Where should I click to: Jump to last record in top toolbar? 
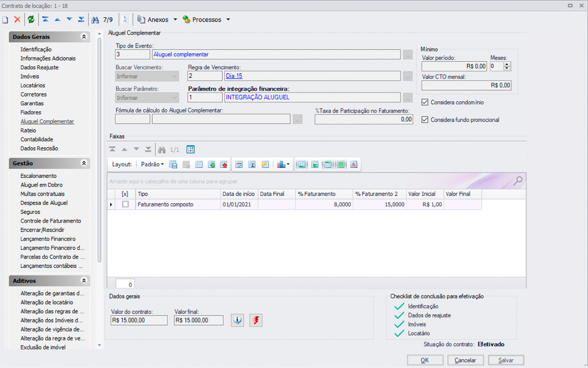click(81, 19)
